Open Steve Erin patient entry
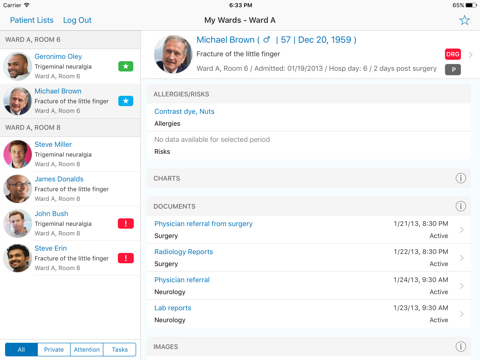Screen dimensions: 480x360 [70, 258]
